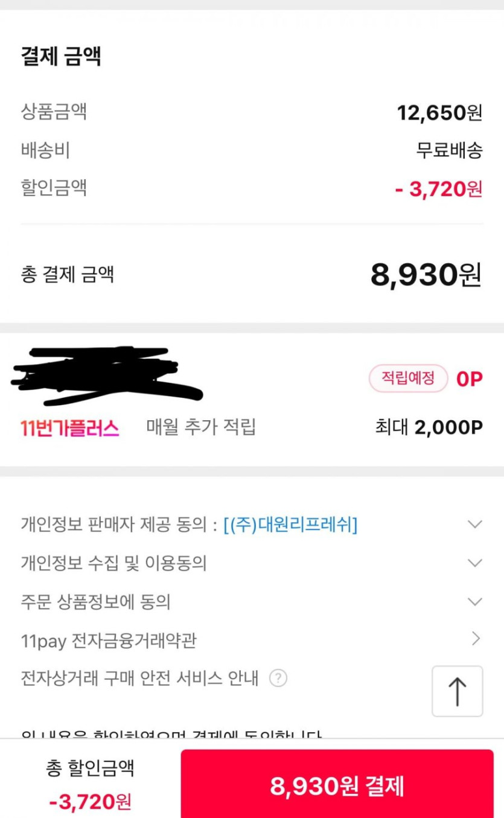Click the 개인정보 수집 및 이용동의 label

113,563
